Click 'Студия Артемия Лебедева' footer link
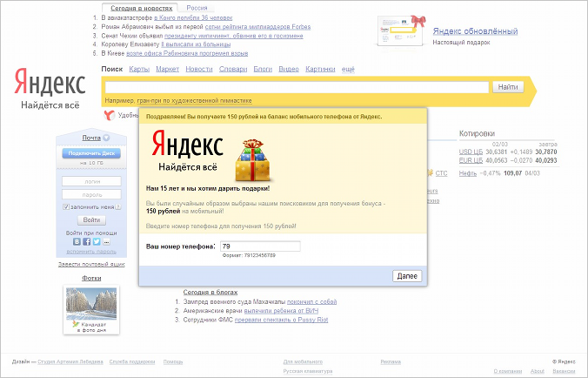The height and width of the screenshot is (378, 588). pos(70,361)
